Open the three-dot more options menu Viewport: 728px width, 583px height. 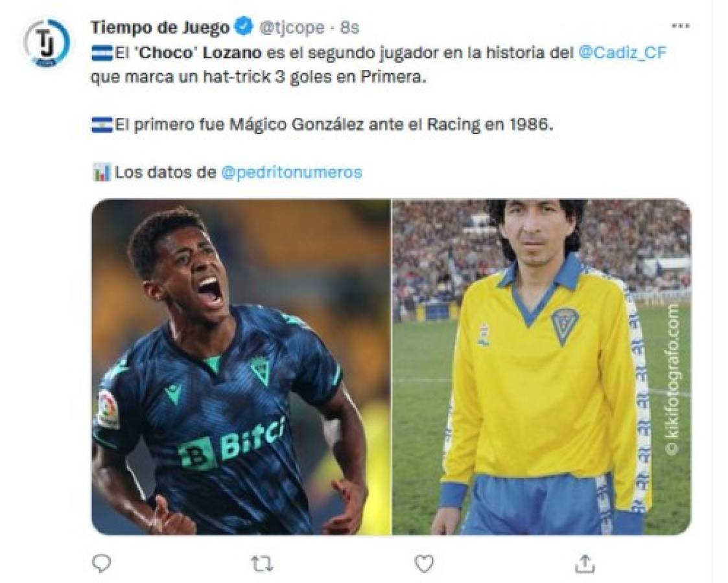point(680,27)
